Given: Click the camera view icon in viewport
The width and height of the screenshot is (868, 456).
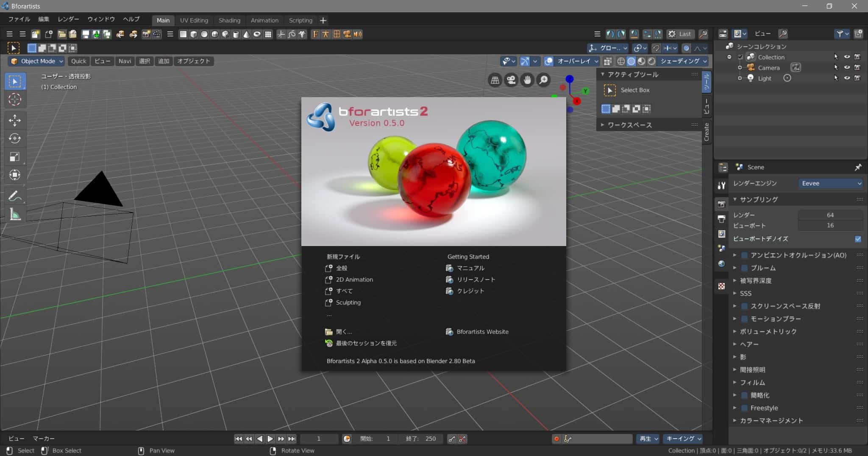Looking at the screenshot, I should (511, 80).
